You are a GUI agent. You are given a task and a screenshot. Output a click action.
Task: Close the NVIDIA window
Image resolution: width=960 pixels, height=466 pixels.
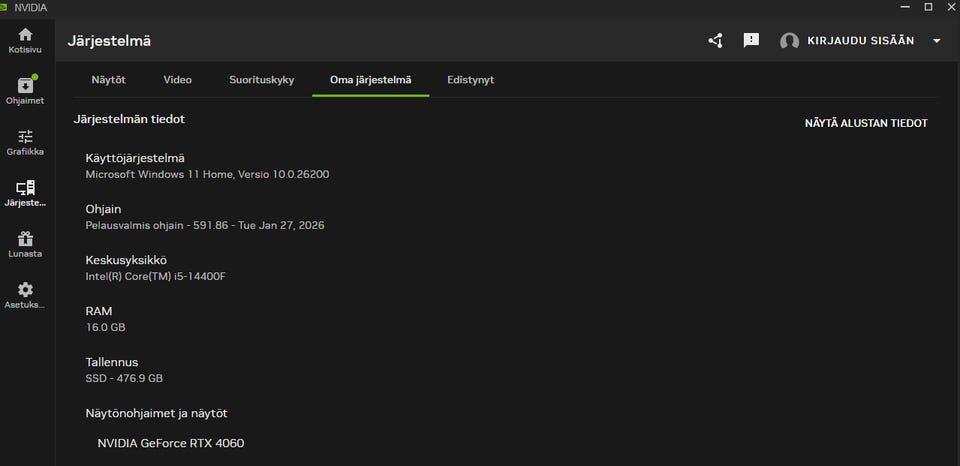(951, 7)
